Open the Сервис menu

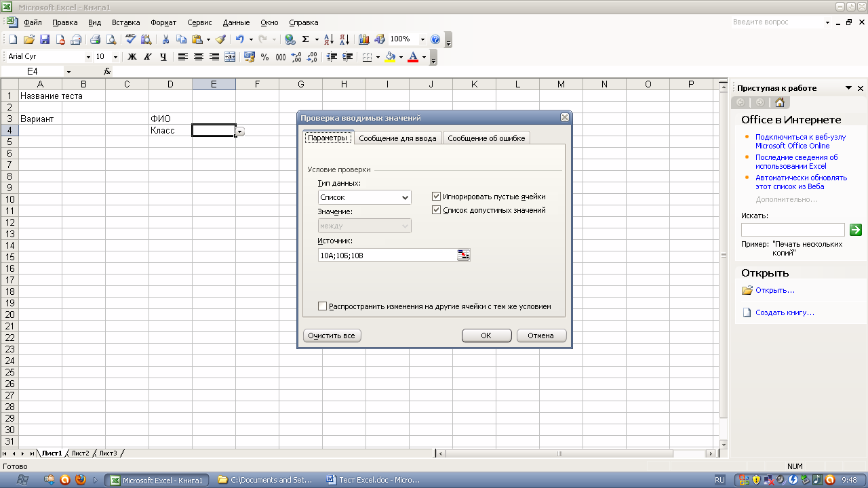click(x=199, y=22)
